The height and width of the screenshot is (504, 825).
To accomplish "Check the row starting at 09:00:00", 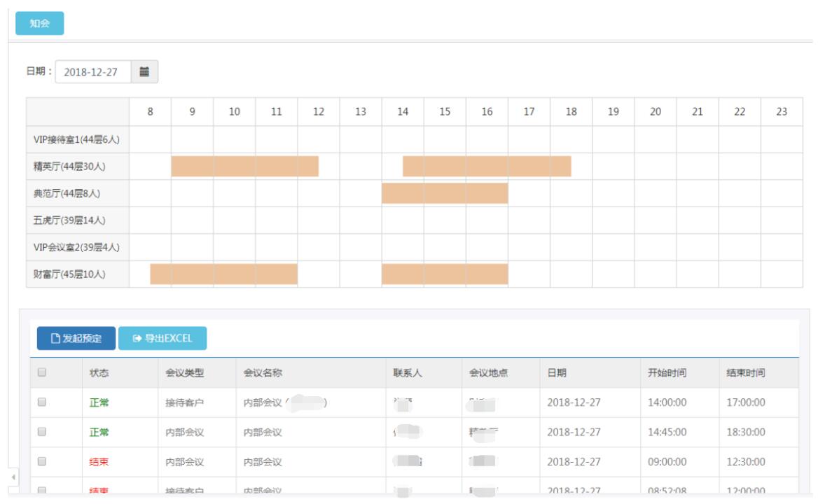I will [42, 461].
